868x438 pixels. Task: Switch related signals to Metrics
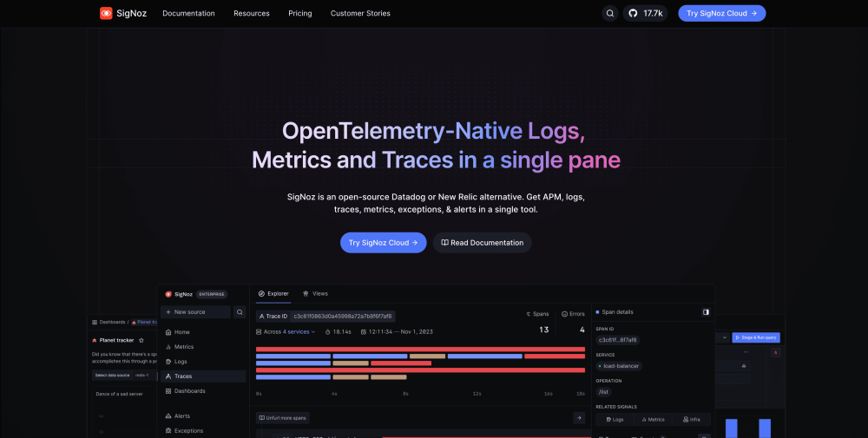(653, 419)
